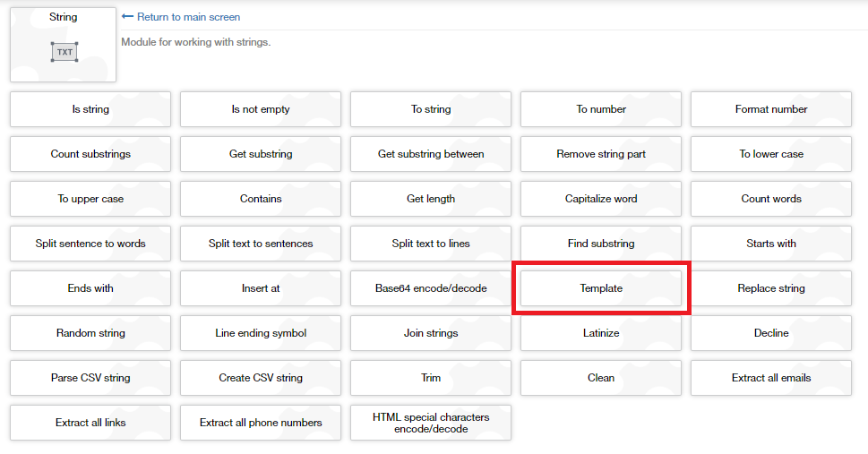This screenshot has width=868, height=454.
Task: Open the Find substring action
Action: click(601, 244)
